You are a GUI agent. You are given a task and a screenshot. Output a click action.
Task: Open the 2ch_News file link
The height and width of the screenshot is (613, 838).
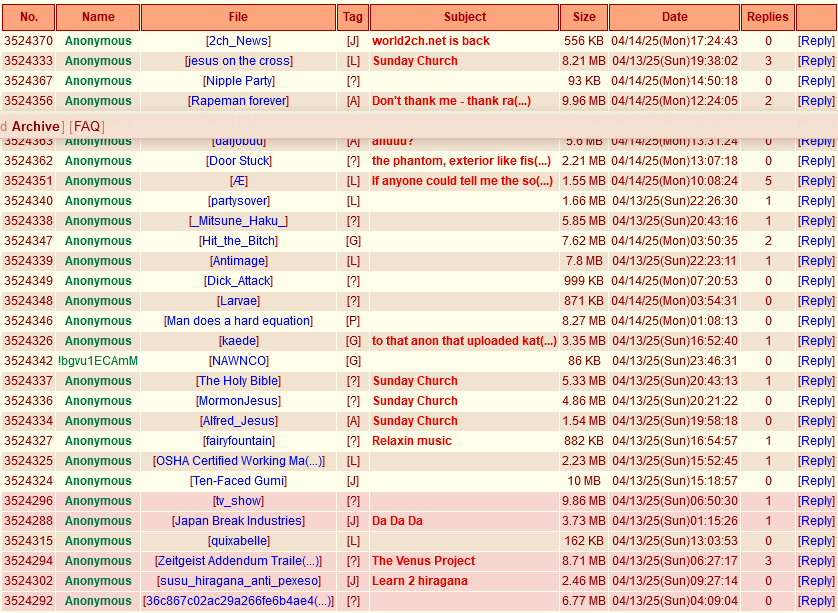tap(238, 41)
